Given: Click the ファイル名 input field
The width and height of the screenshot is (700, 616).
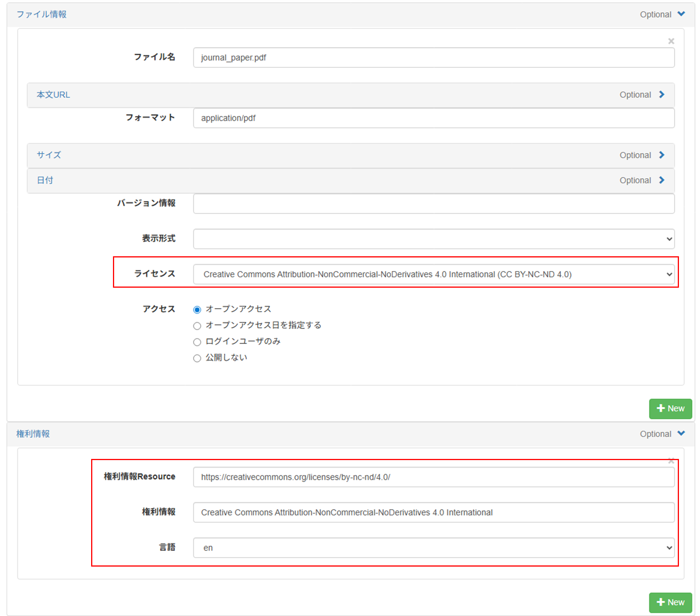Looking at the screenshot, I should click(433, 58).
